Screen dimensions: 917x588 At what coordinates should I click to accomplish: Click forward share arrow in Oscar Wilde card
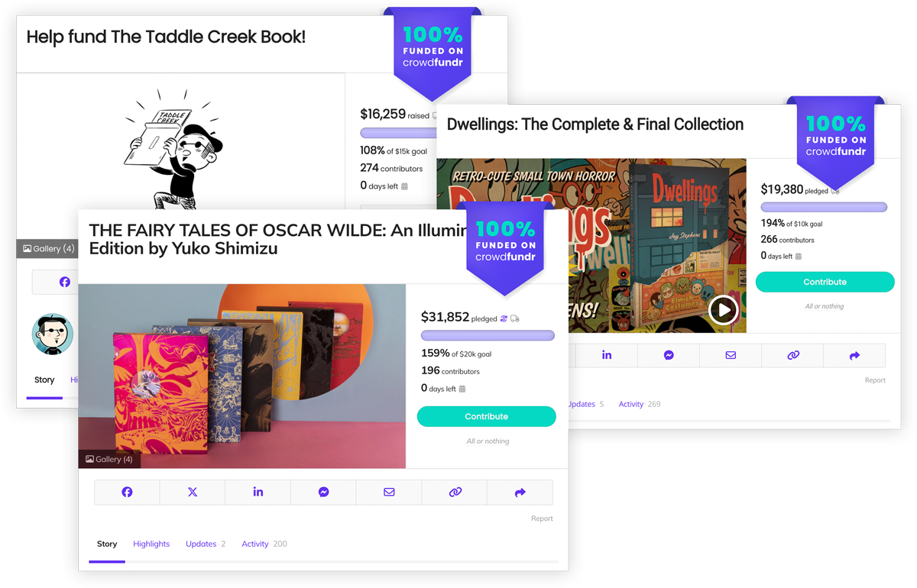pos(520,493)
